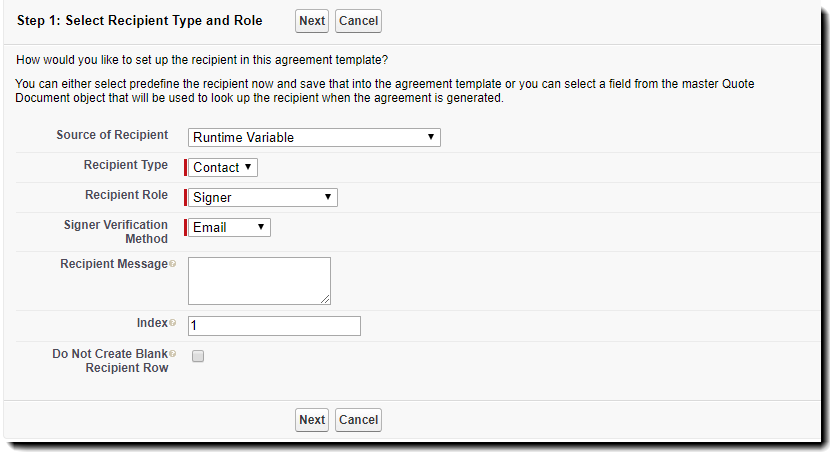Click the Do Not Create Blank Recipient Row label

point(110,360)
